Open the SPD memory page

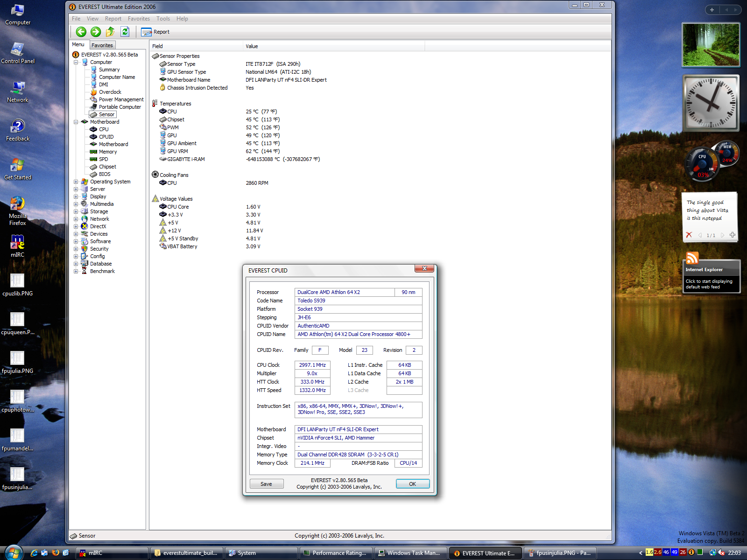103,159
